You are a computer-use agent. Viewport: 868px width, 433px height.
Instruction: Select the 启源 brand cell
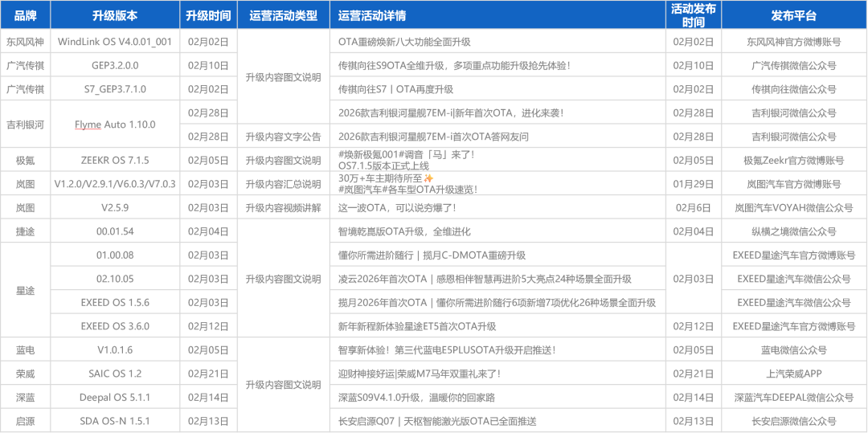tap(25, 421)
